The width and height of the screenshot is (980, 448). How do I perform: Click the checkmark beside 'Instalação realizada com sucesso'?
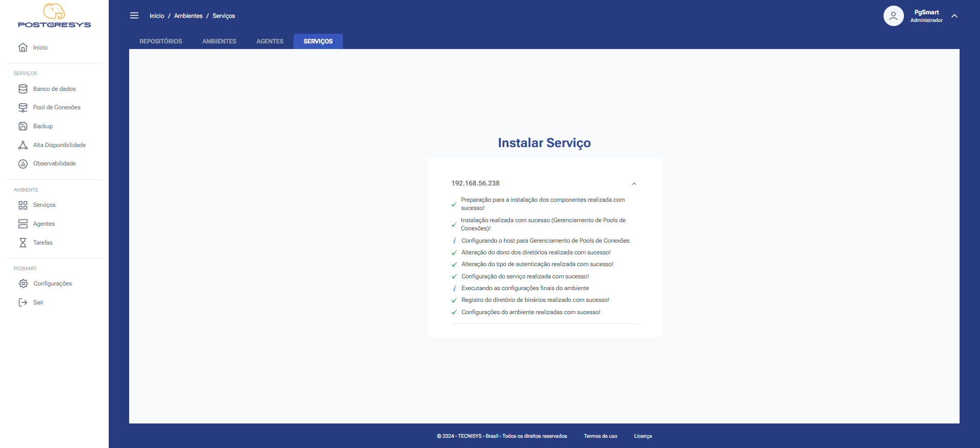coord(454,225)
